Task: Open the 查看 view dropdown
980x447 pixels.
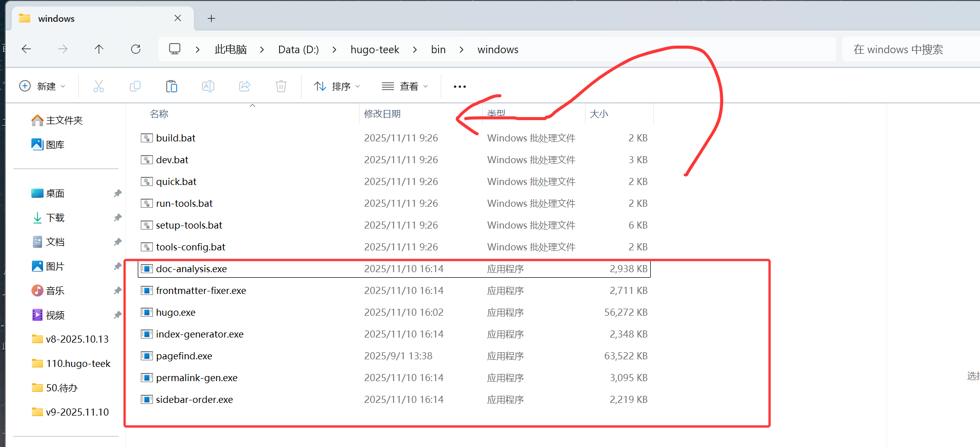Action: click(x=405, y=86)
